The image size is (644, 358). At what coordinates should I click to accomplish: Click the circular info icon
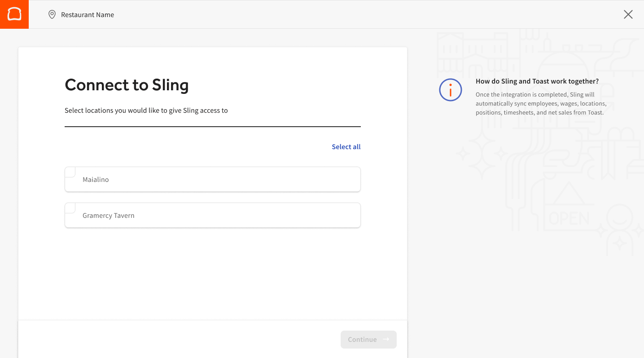(450, 90)
